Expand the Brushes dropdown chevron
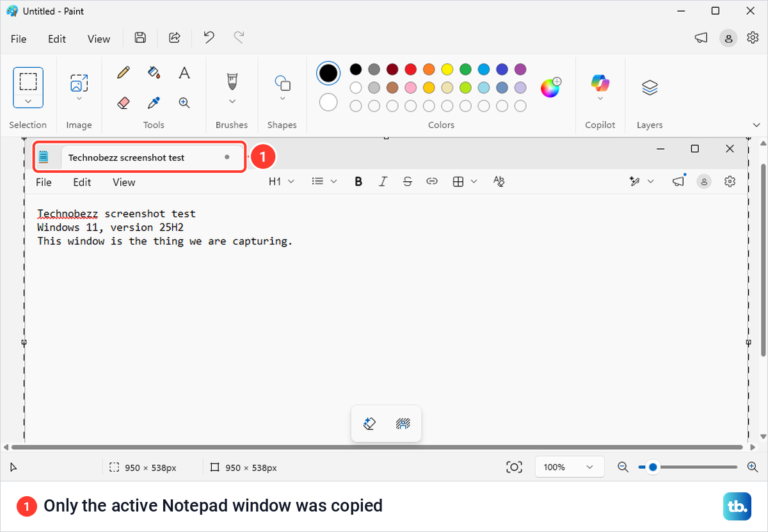The height and width of the screenshot is (532, 768). (x=232, y=101)
